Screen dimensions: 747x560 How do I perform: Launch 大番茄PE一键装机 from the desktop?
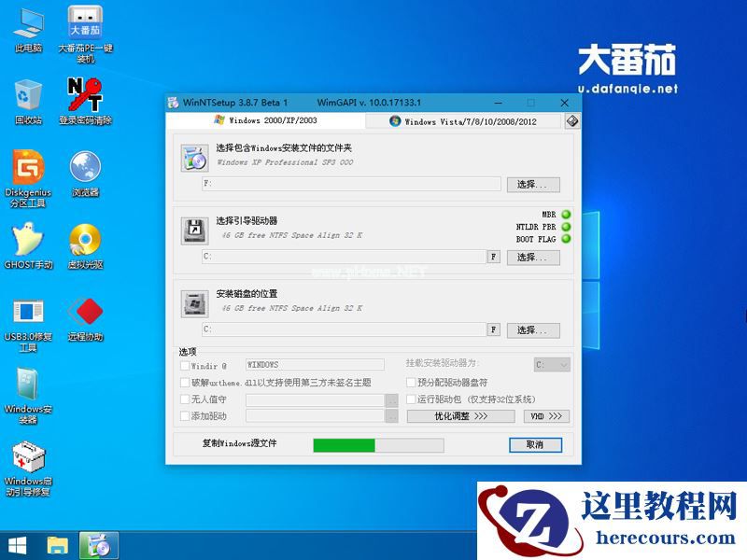(x=87, y=26)
